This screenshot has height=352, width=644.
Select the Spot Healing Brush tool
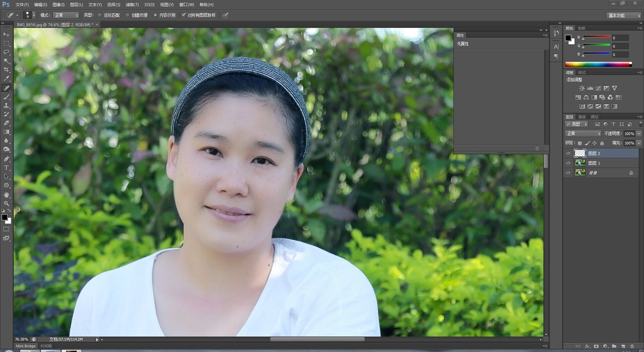pos(7,88)
